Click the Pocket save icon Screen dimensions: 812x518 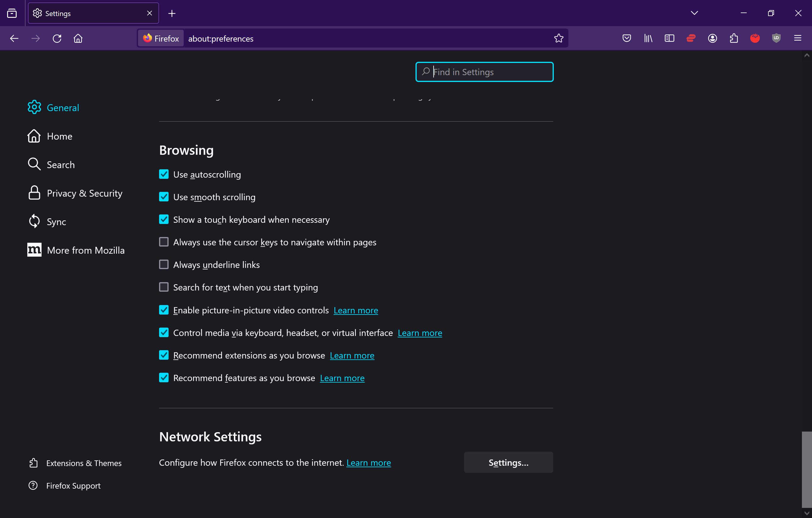pos(627,38)
